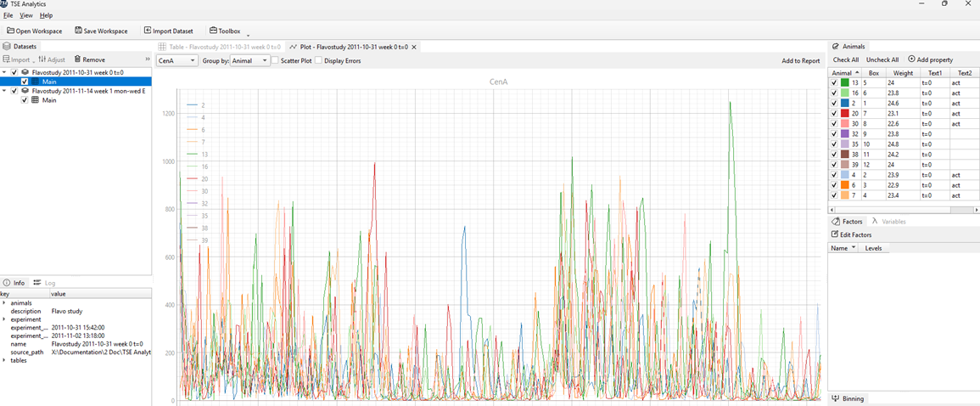Expand the animals key in Info panel
Viewport: 980px width, 406px height.
(4, 302)
